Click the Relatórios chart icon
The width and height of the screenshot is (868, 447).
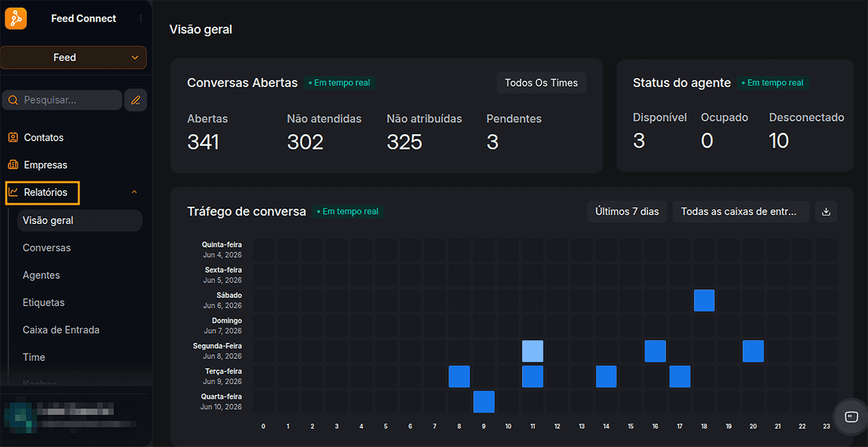pos(13,192)
